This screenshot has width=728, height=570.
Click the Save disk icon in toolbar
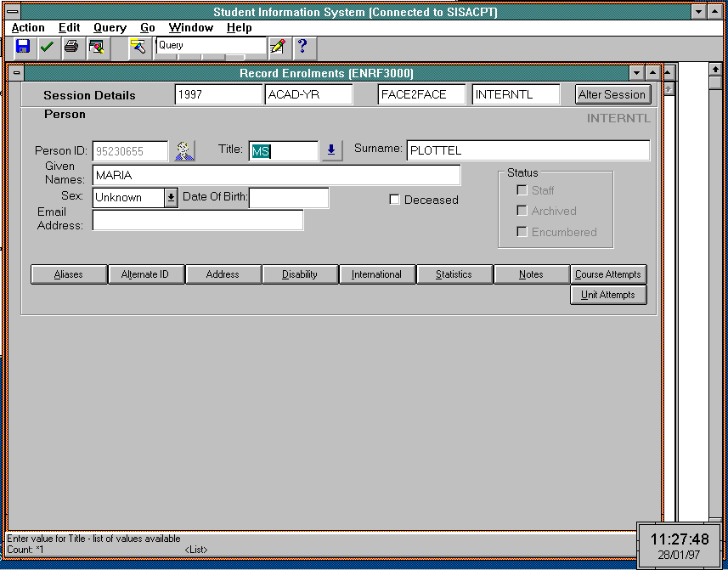(x=23, y=47)
